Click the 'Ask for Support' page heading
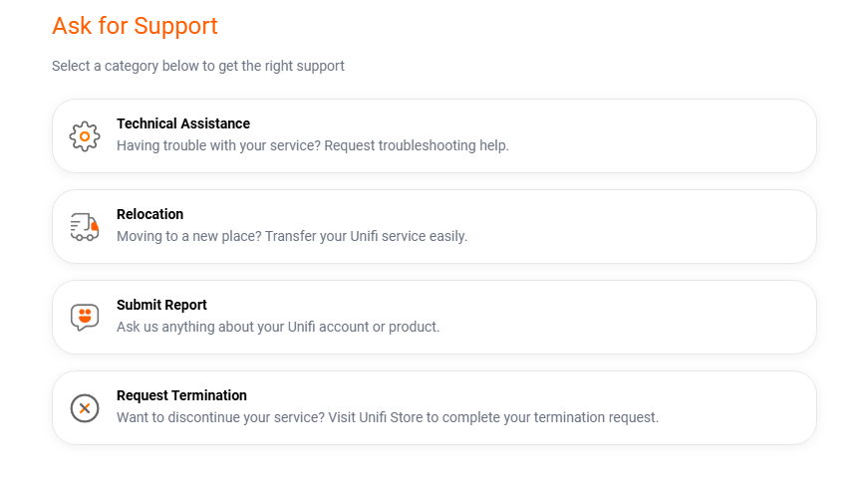The image size is (868, 478). (136, 26)
